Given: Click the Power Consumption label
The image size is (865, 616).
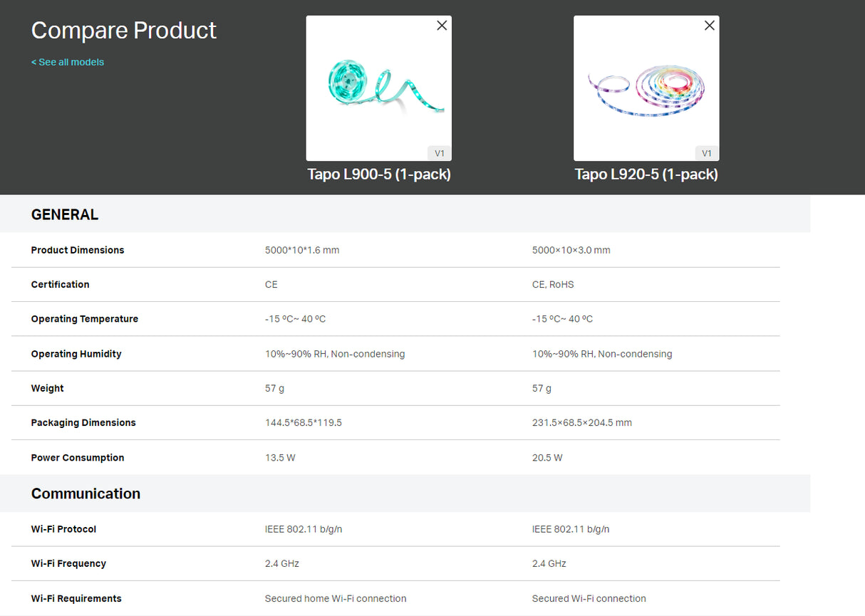Looking at the screenshot, I should click(77, 457).
